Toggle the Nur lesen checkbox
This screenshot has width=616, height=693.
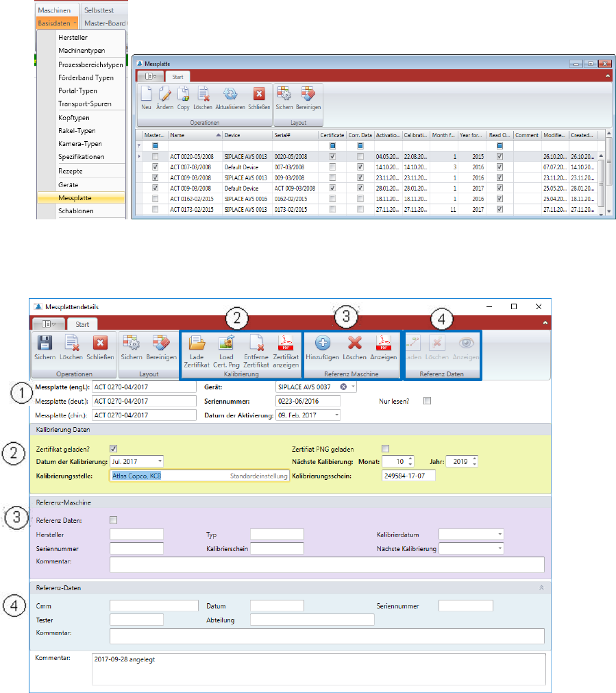pyautogui.click(x=427, y=401)
